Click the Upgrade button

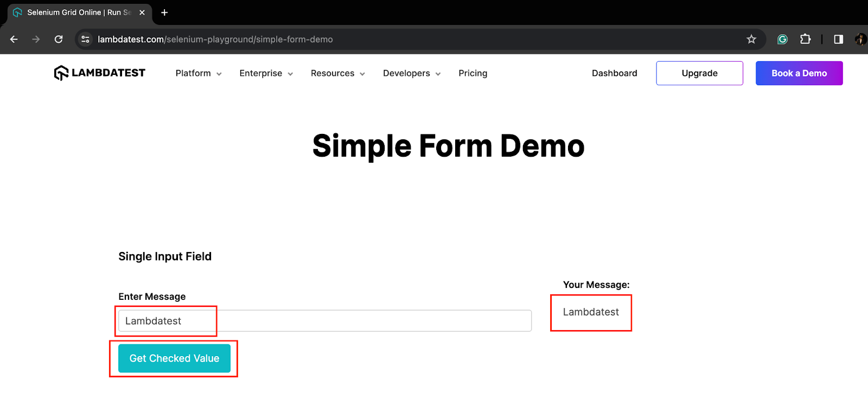700,73
